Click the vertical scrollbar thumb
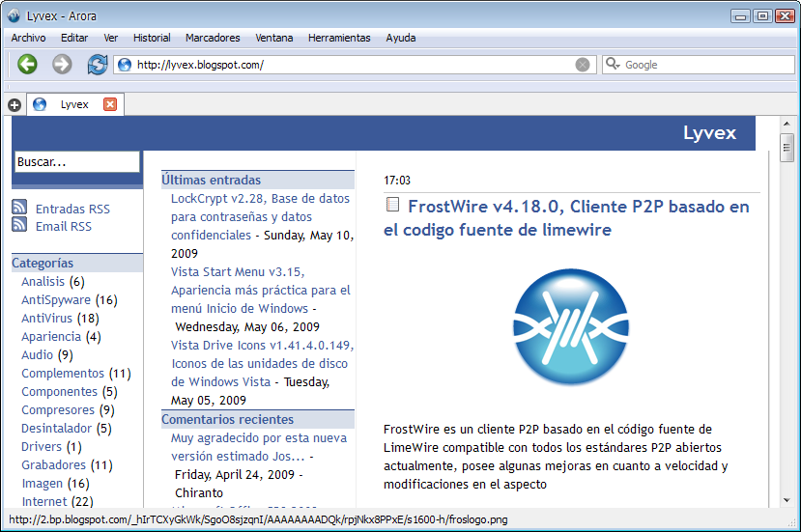The height and width of the screenshot is (532, 801). [x=787, y=148]
